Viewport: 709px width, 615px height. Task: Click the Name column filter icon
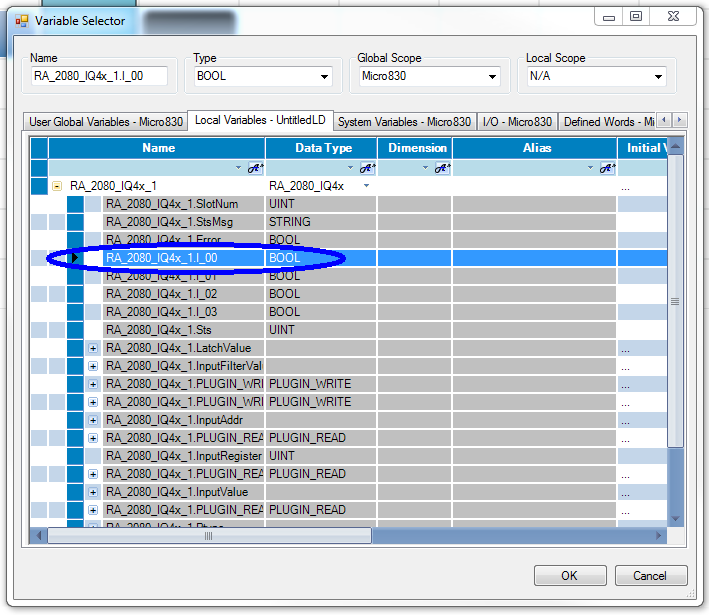click(x=255, y=168)
